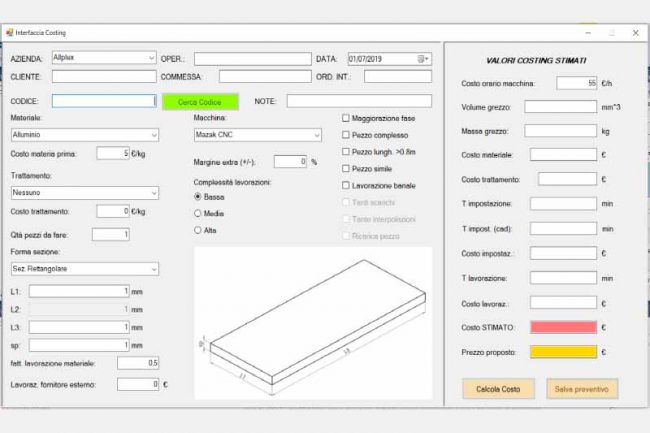Viewport: 650px width, 433px height.
Task: Click the DATA date field 01/07/2019
Action: 389,59
